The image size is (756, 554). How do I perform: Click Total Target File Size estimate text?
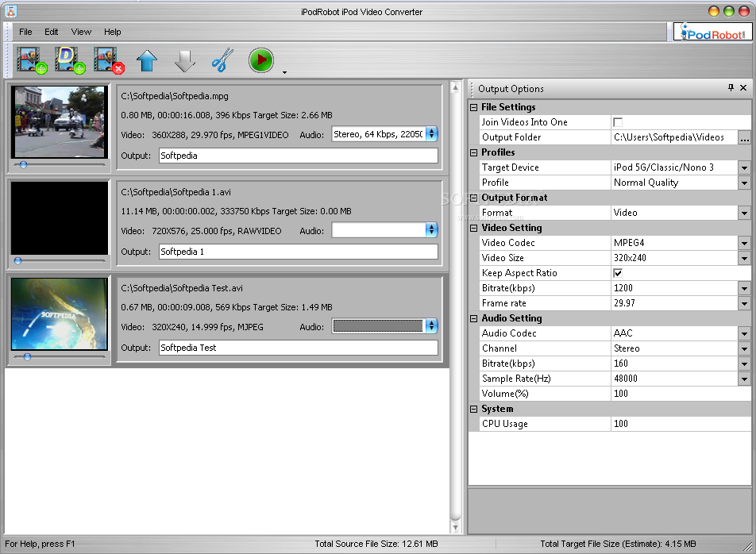tap(618, 544)
